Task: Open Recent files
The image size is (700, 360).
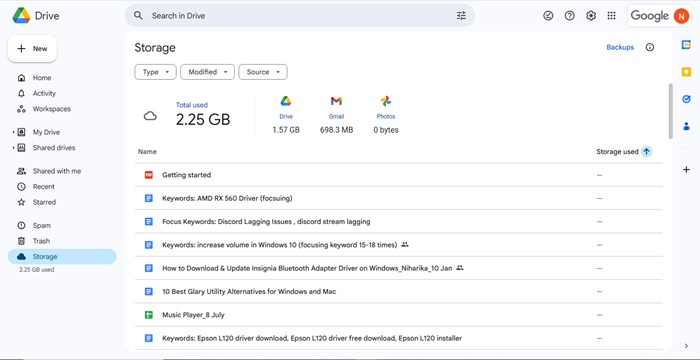Action: (x=44, y=187)
